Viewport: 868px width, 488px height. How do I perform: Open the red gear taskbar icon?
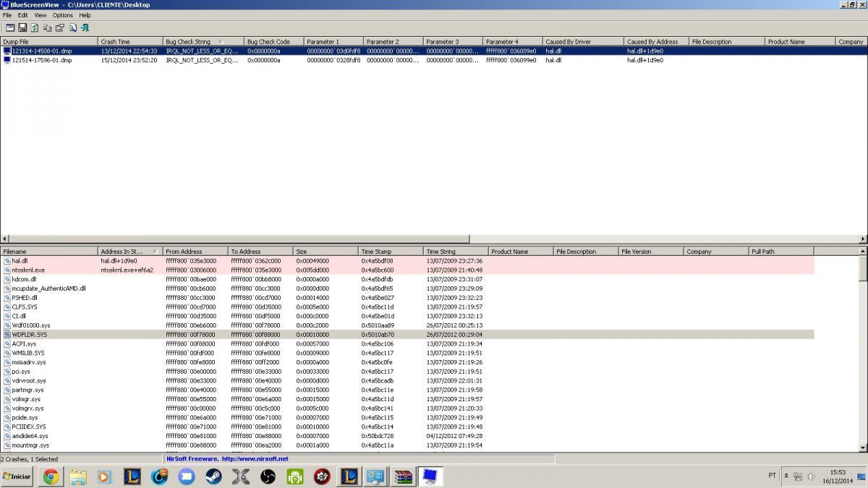coord(323,476)
